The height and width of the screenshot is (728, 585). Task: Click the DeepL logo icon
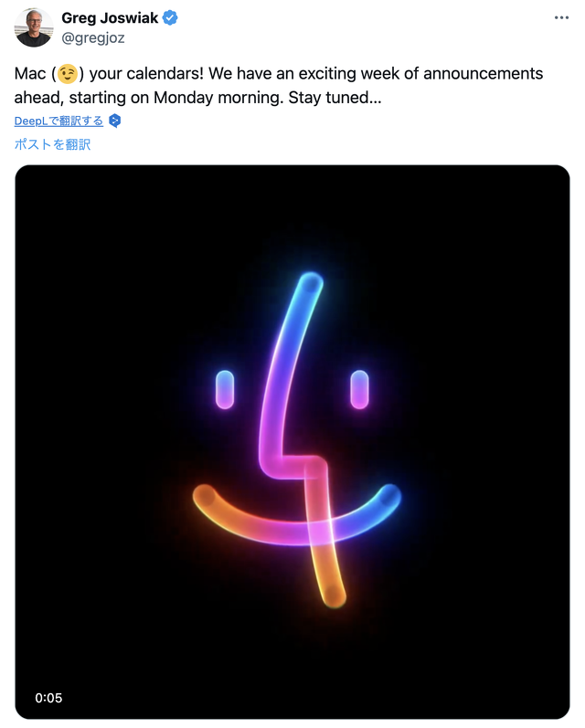coord(114,121)
